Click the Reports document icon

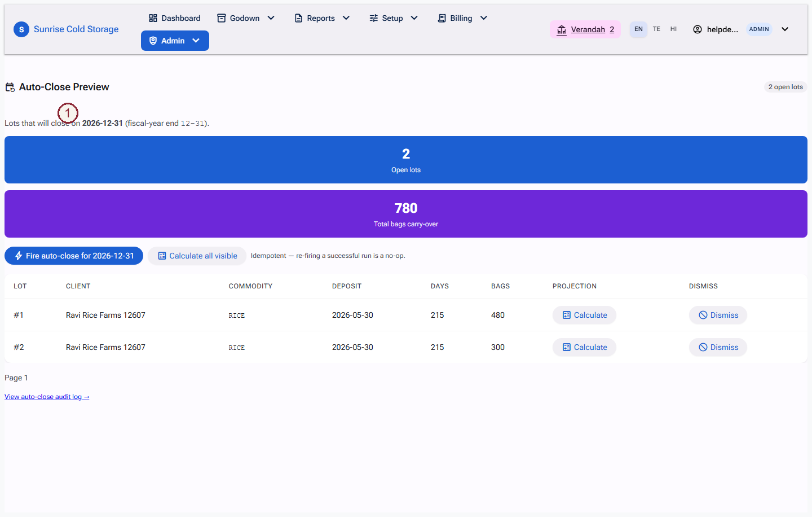click(x=298, y=18)
